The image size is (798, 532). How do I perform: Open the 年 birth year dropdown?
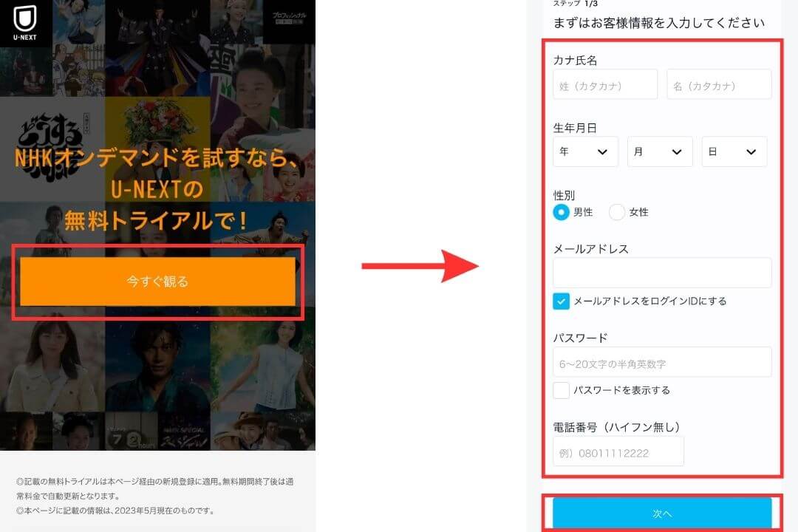pyautogui.click(x=584, y=151)
